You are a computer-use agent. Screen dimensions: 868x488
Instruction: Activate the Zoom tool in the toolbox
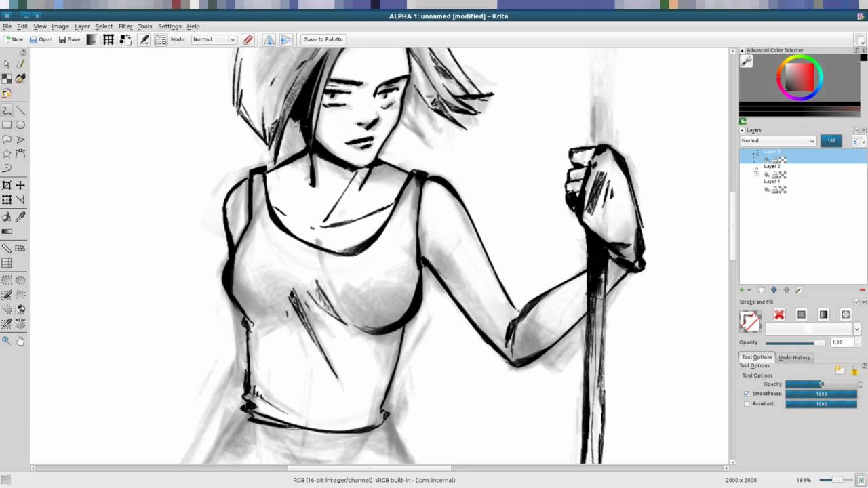tap(7, 341)
